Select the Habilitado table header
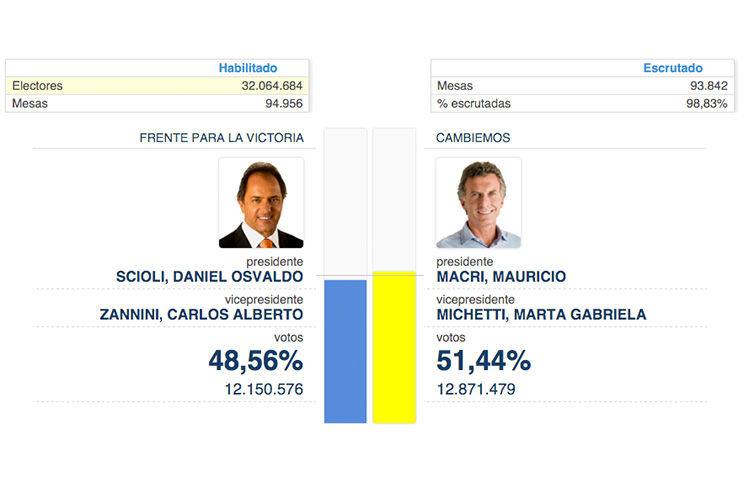 pyautogui.click(x=248, y=68)
